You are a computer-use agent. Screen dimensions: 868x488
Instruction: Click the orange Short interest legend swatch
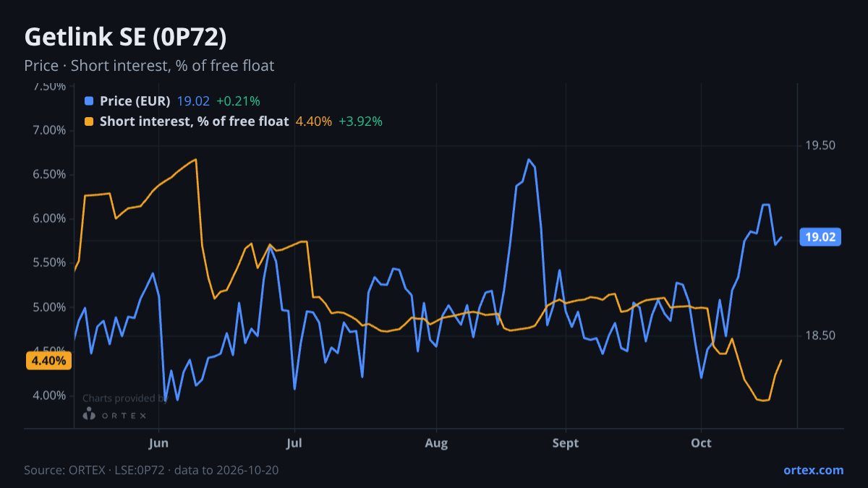(x=89, y=121)
